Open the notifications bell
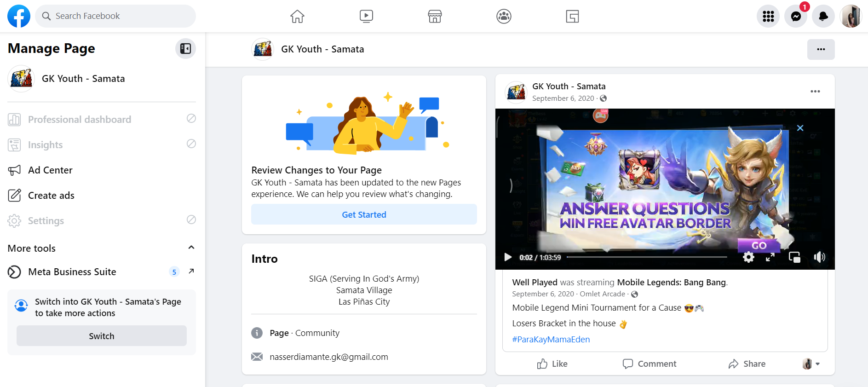 (x=823, y=17)
